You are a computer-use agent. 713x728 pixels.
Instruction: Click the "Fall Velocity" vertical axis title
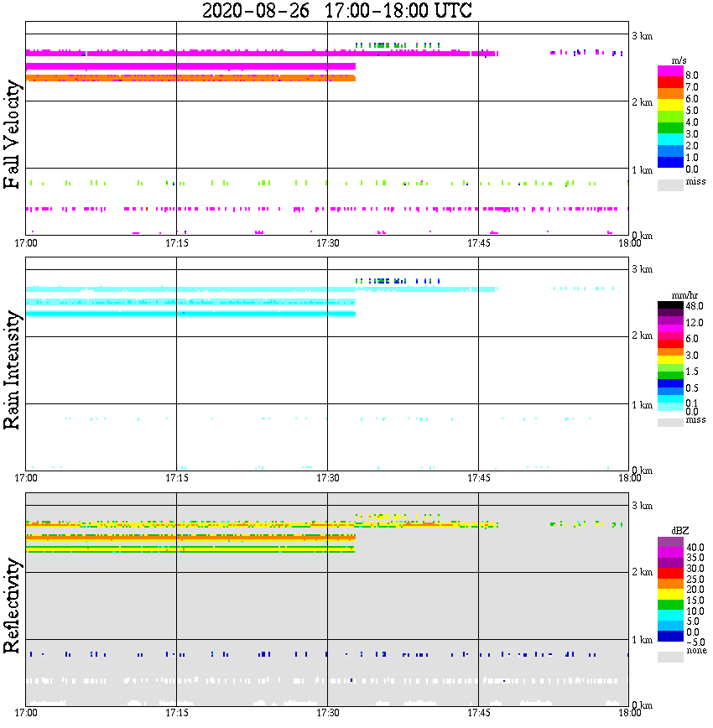12,134
